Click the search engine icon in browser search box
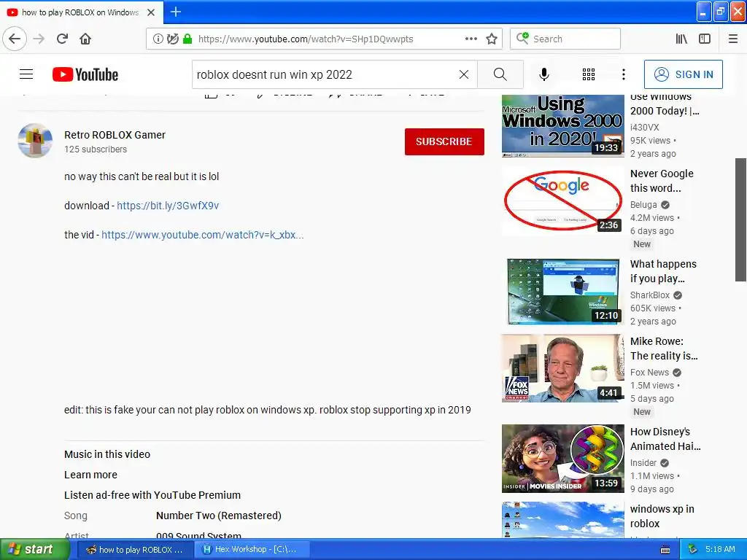Viewport: 747px width, 560px height. pos(522,38)
